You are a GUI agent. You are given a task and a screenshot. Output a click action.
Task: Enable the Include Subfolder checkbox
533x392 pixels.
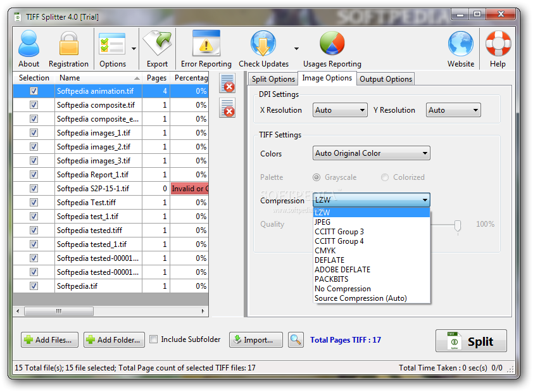point(154,339)
